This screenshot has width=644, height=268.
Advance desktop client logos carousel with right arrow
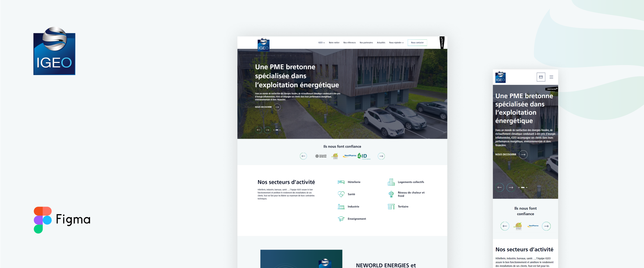(x=381, y=156)
